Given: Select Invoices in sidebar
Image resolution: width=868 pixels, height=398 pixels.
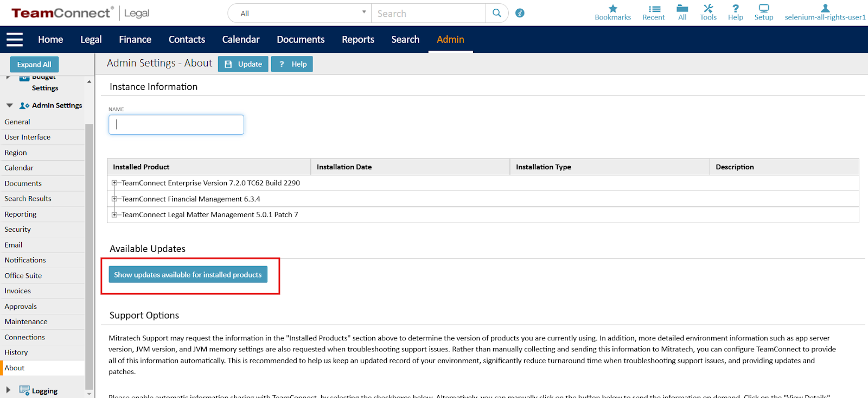Looking at the screenshot, I should [42, 291].
